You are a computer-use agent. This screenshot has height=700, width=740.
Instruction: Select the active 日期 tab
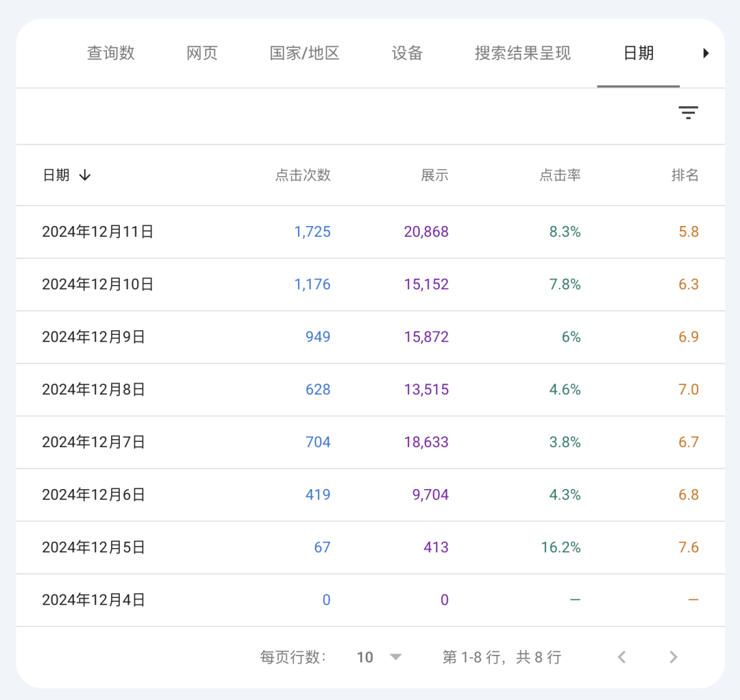click(x=639, y=53)
